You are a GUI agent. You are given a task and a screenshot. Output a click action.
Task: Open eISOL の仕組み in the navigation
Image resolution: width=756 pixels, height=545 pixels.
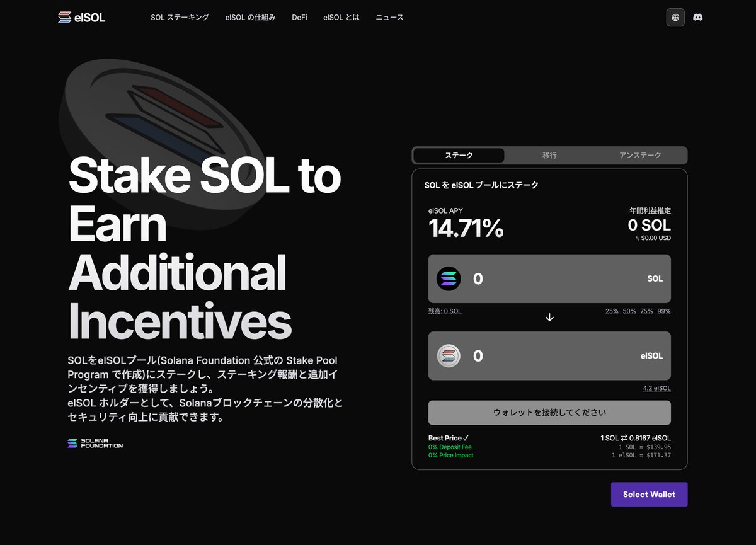[x=250, y=17]
